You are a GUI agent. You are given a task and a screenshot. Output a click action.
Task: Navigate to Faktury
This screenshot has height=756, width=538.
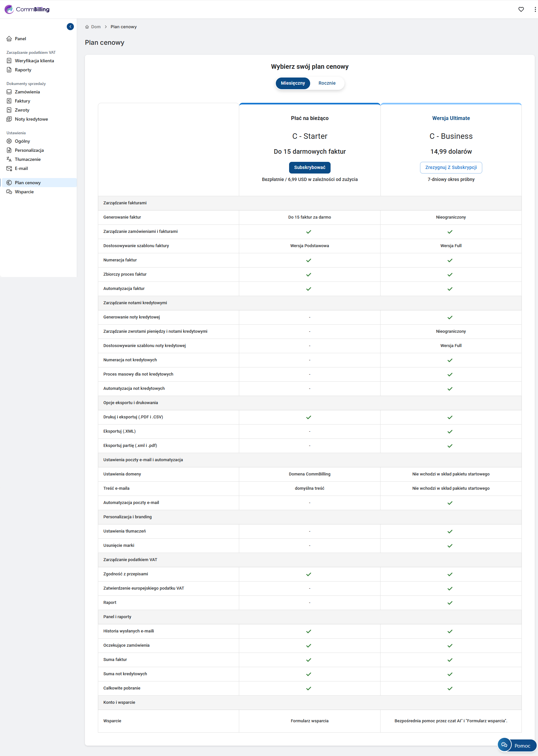(x=22, y=101)
